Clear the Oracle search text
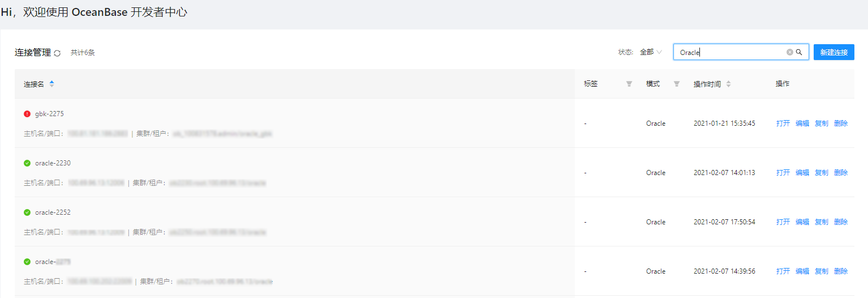 pos(790,52)
